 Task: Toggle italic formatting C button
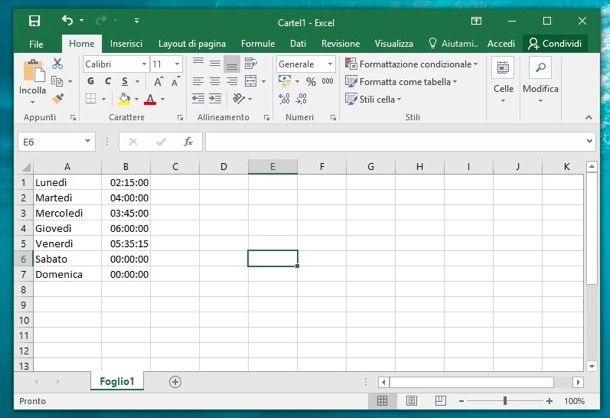click(107, 82)
